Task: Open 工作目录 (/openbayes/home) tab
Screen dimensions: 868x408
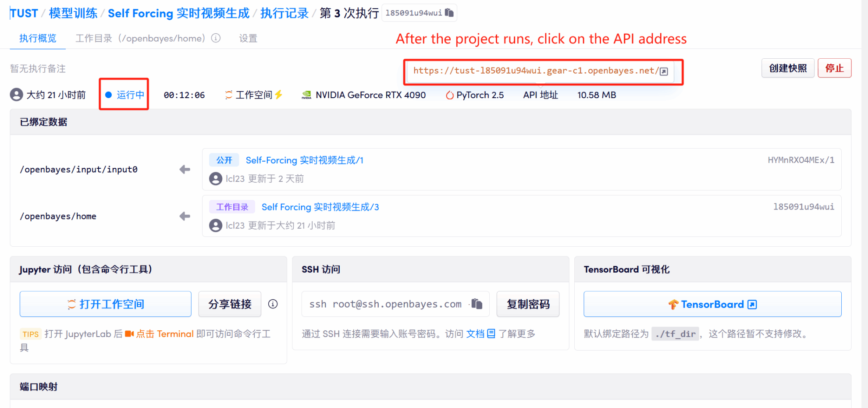Action: point(140,39)
